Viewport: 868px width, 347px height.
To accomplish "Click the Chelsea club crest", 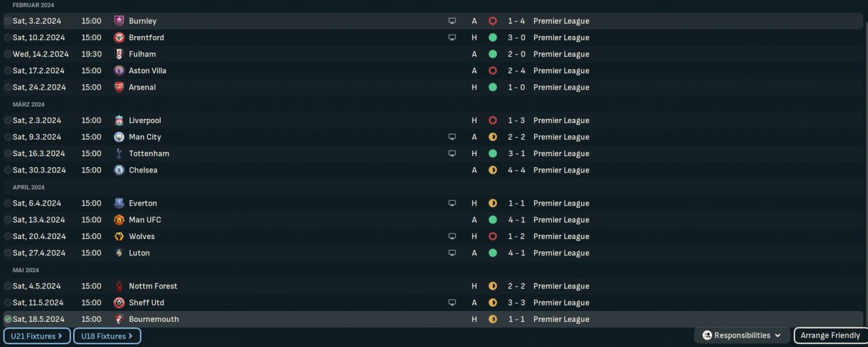I will 119,170.
